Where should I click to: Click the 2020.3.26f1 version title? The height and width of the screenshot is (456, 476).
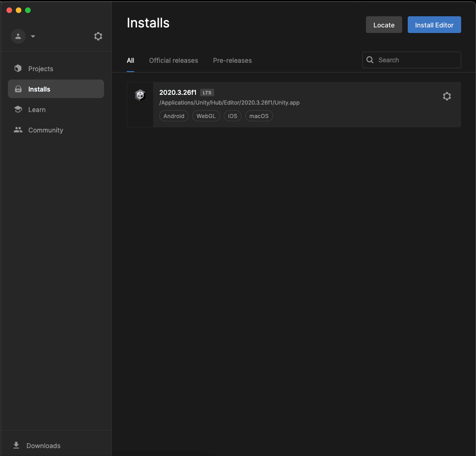178,93
